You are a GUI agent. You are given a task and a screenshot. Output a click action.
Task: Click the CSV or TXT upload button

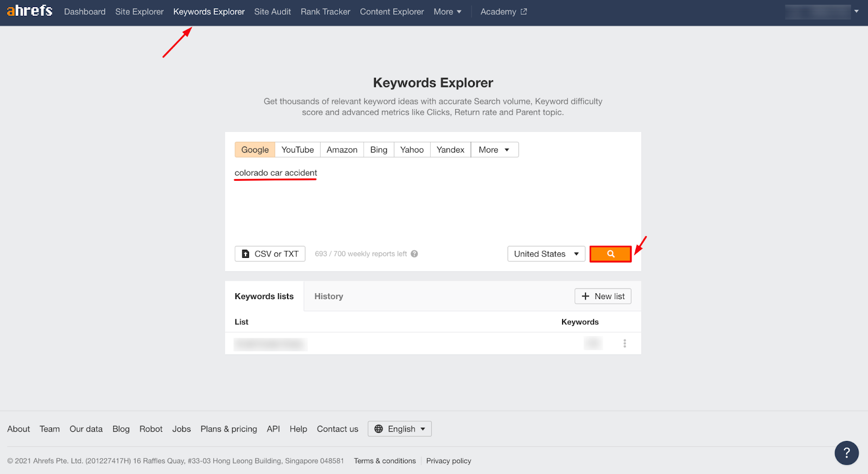[270, 254]
